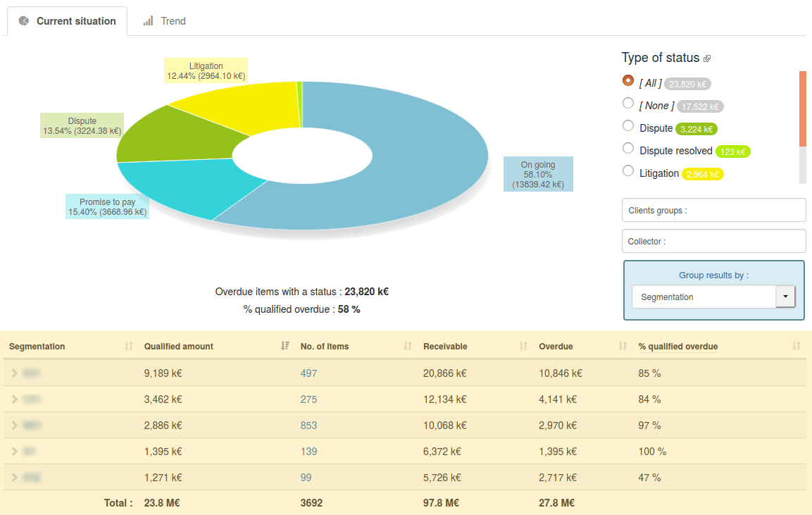812x515 pixels.
Task: Click into the Clients groups filter field
Action: [713, 210]
